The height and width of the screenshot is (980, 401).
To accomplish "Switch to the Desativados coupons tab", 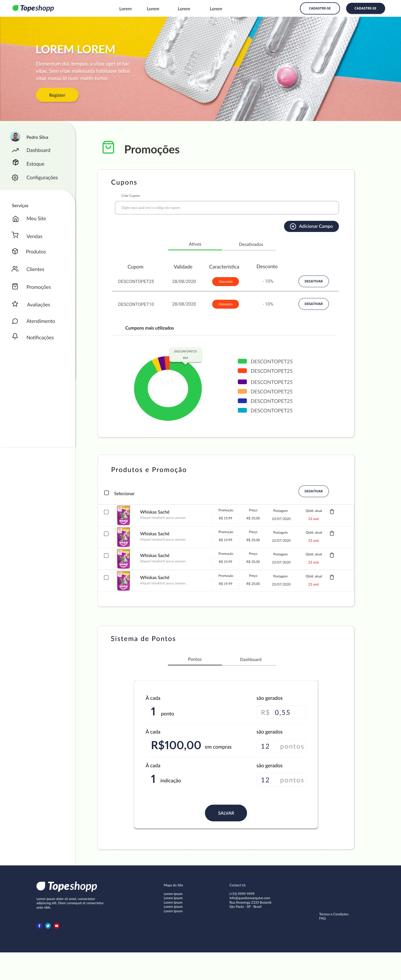I will pos(250,244).
